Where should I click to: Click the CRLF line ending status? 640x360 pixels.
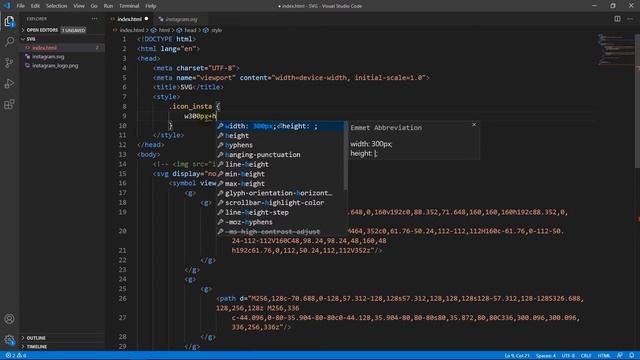[586, 356]
